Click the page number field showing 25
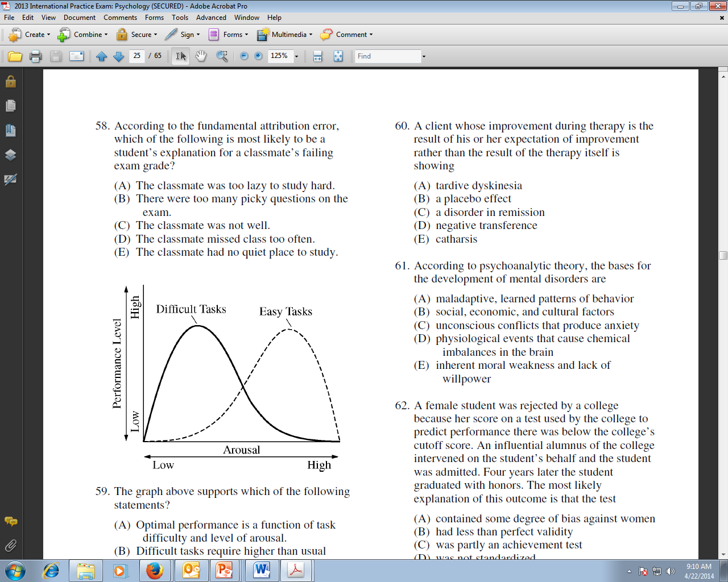The image size is (728, 582). (137, 56)
